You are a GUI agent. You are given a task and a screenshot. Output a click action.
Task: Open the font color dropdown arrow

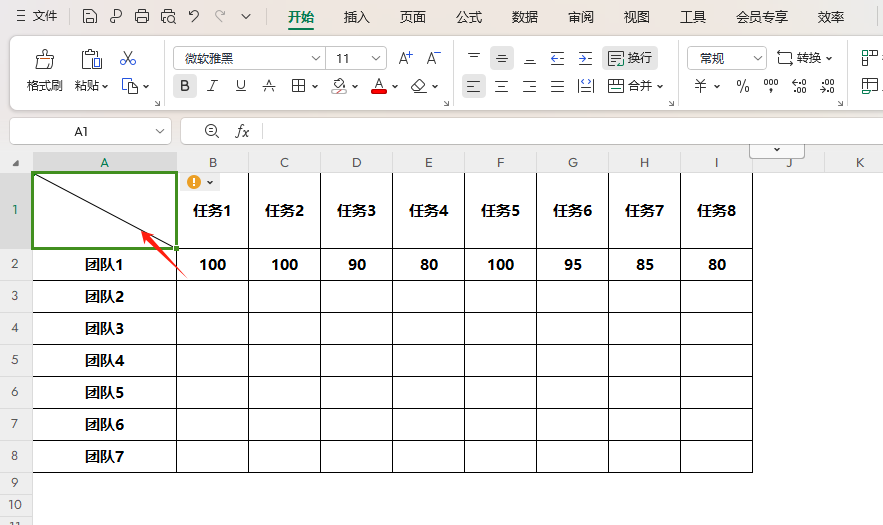pyautogui.click(x=395, y=86)
